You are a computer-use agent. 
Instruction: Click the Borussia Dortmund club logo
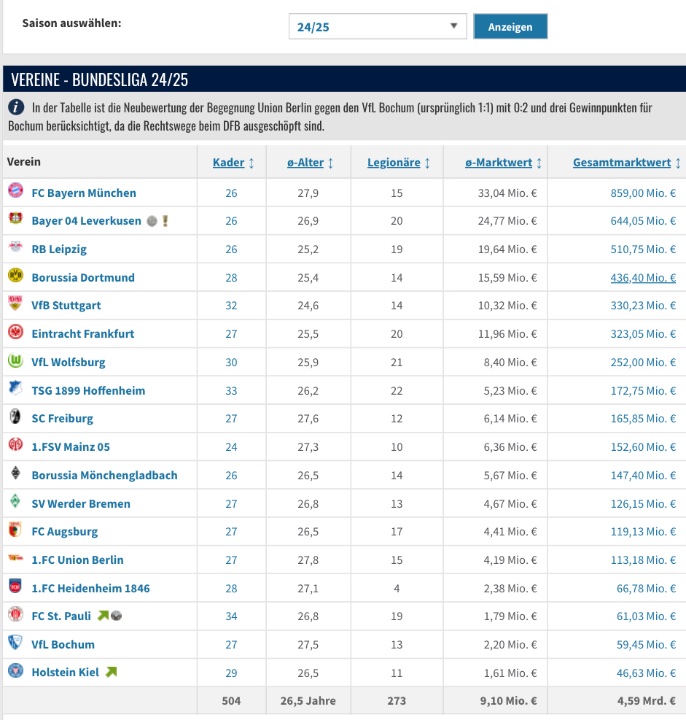point(15,277)
